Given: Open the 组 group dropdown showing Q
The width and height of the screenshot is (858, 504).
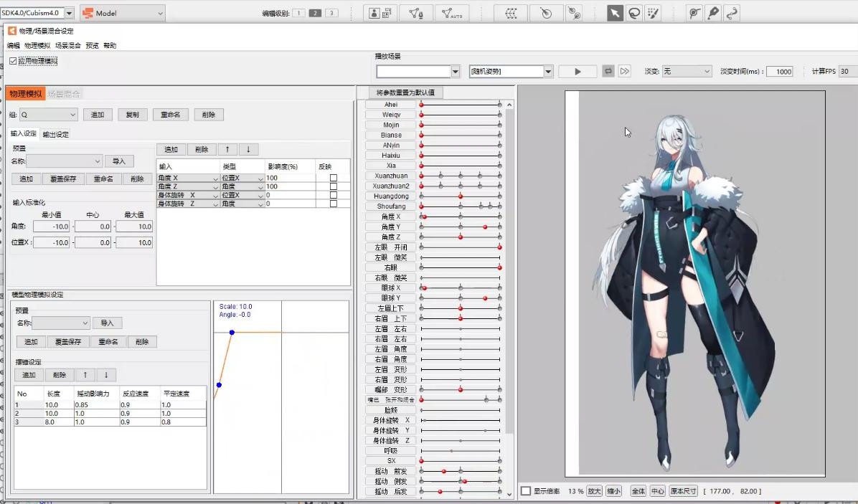Looking at the screenshot, I should click(48, 115).
